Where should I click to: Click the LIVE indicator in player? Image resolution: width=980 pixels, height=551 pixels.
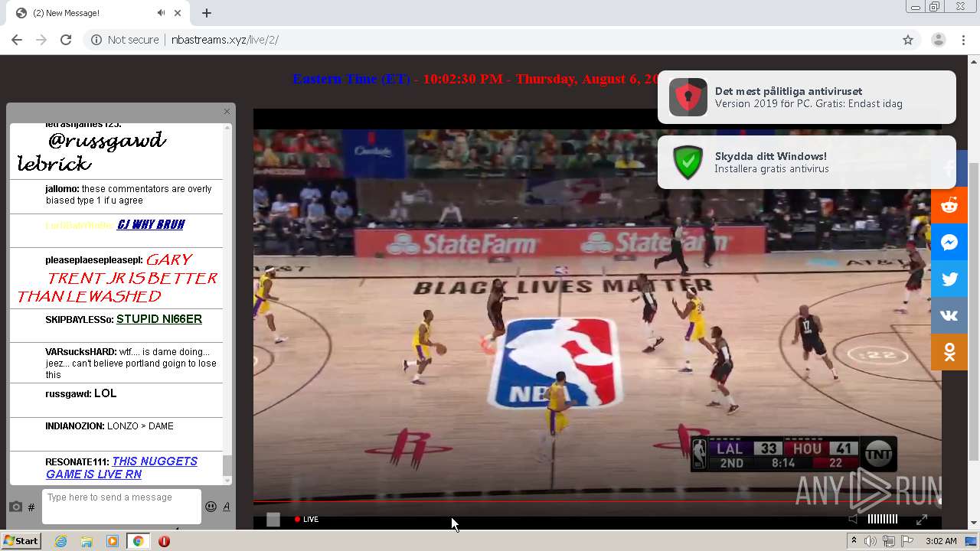pos(306,520)
